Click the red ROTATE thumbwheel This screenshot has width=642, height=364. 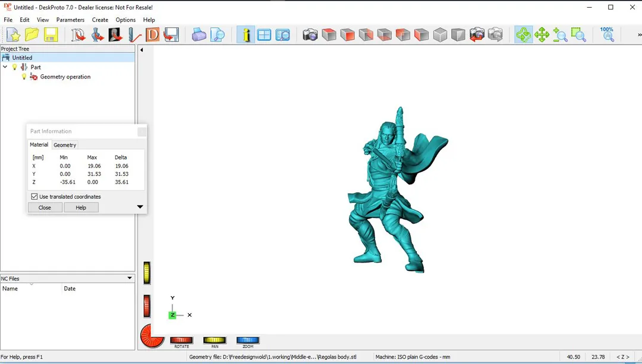tap(181, 340)
